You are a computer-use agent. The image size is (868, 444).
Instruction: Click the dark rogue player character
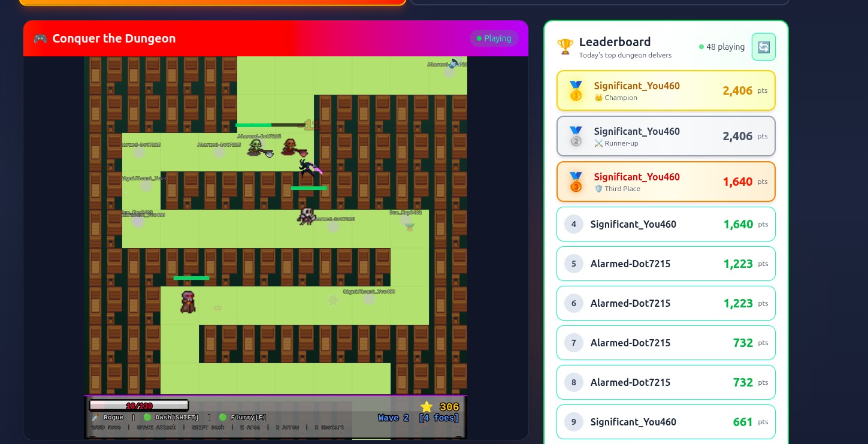pyautogui.click(x=309, y=168)
